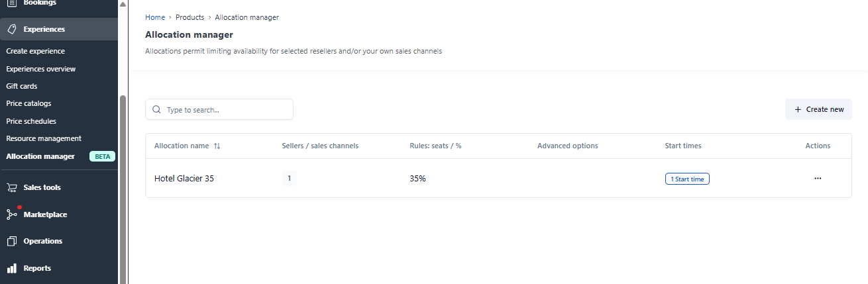Click the Bookings calendar icon in sidebar
This screenshot has width=868, height=284.
pyautogui.click(x=11, y=3)
